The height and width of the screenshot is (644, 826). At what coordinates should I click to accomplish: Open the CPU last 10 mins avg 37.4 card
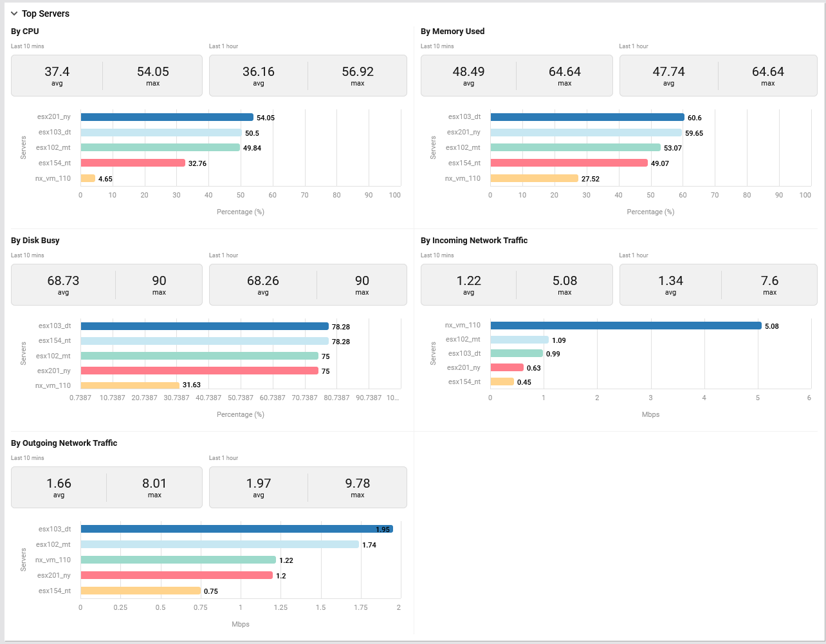(57, 75)
